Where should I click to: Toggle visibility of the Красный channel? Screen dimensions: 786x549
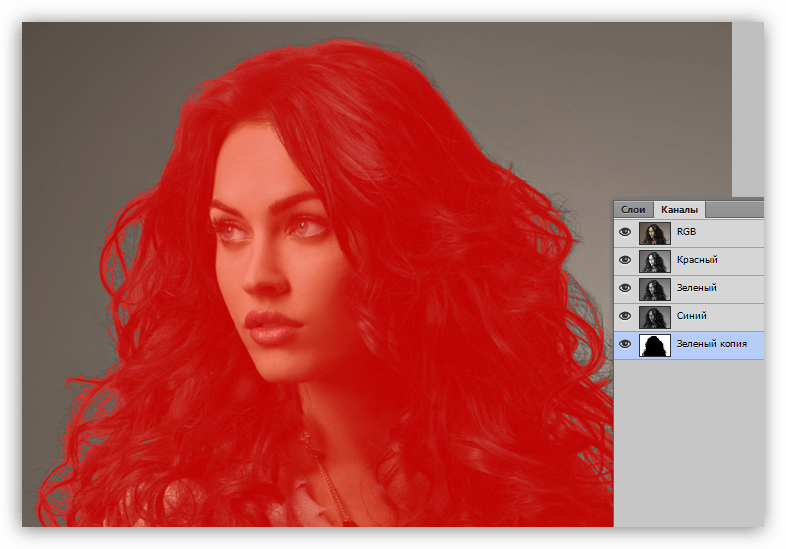(626, 260)
